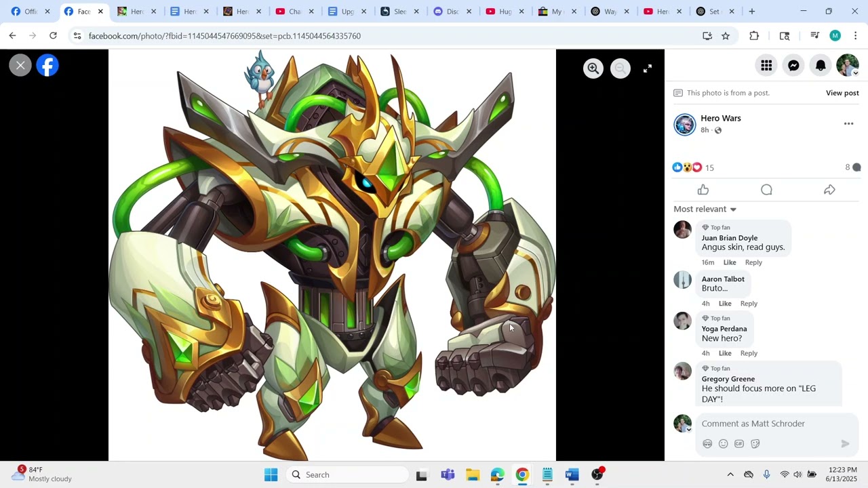Open the sticker picker in comment box
The width and height of the screenshot is (868, 488).
point(755,444)
